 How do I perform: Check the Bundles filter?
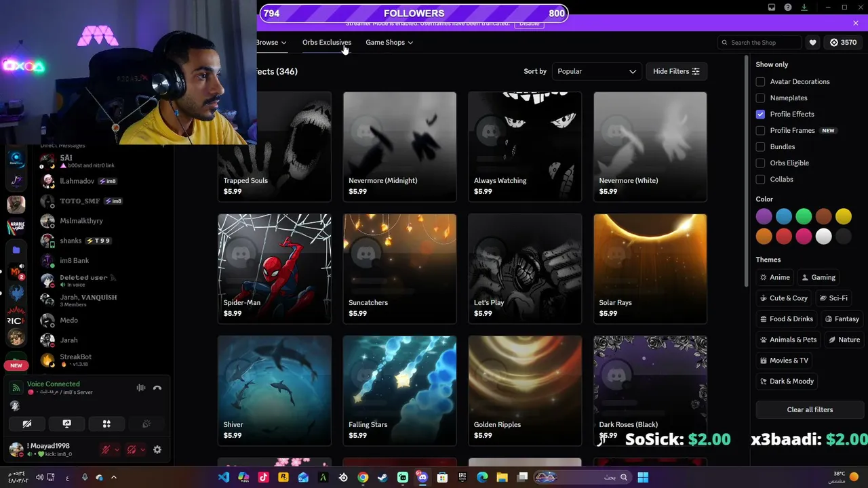pyautogui.click(x=760, y=146)
